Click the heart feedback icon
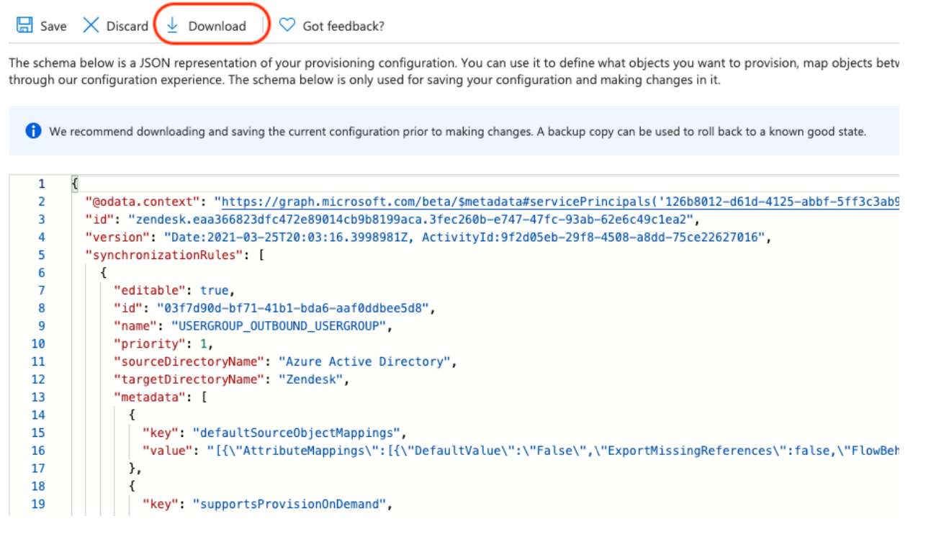 (287, 26)
